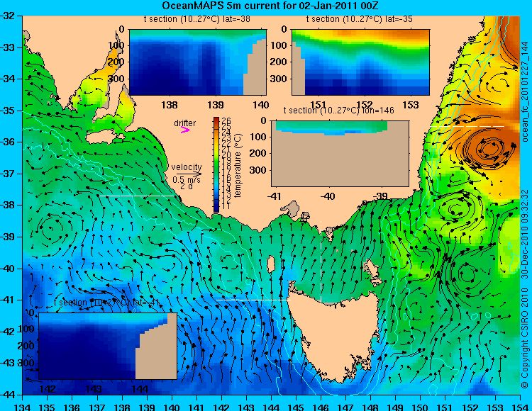
Task: Select the lat=-38 temperature section inset plot
Action: (198, 62)
